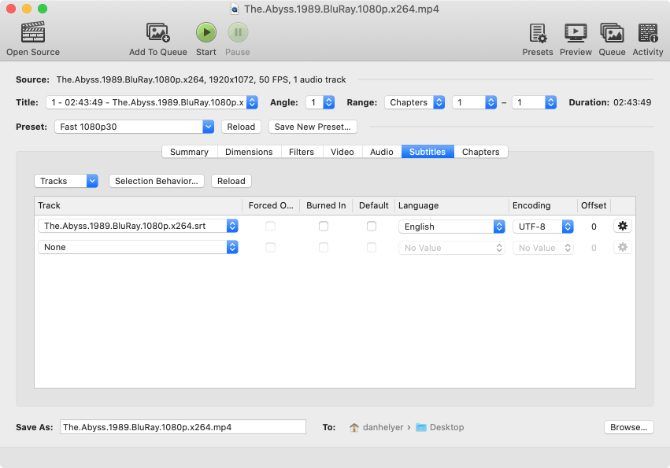Open the Tracks popup menu
The height and width of the screenshot is (468, 670).
pos(66,181)
